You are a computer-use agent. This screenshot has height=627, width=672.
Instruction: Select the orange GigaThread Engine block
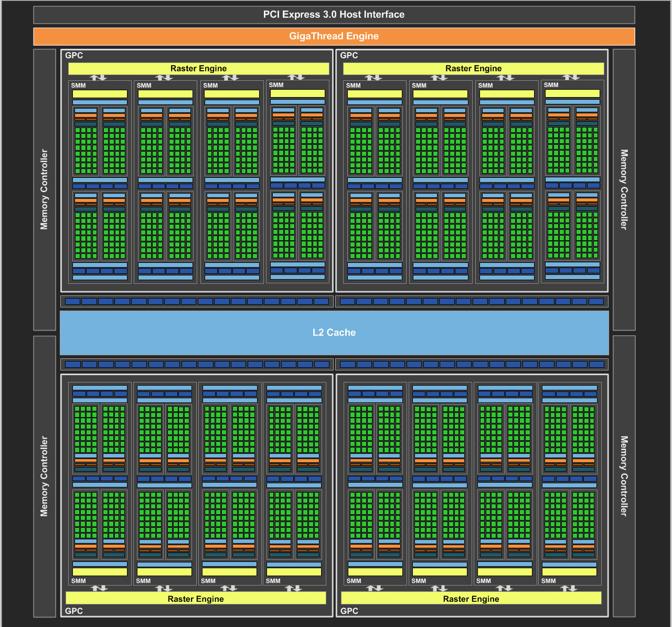tap(334, 36)
